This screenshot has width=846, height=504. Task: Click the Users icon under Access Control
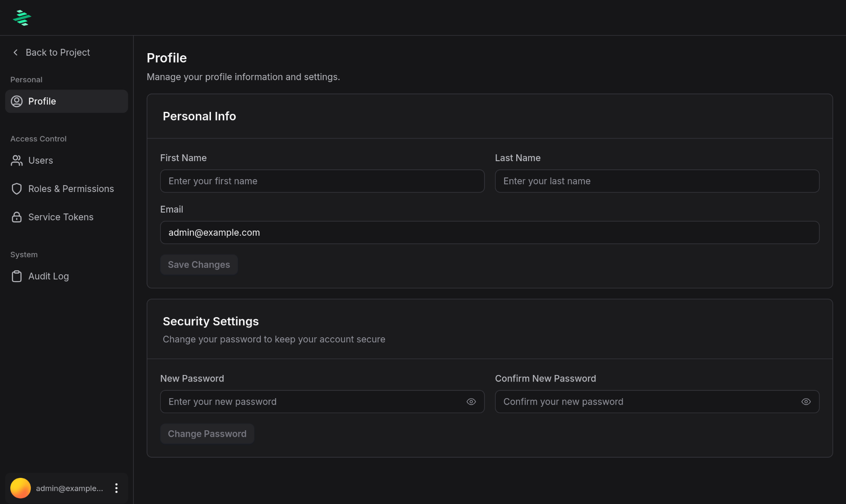pos(17,160)
